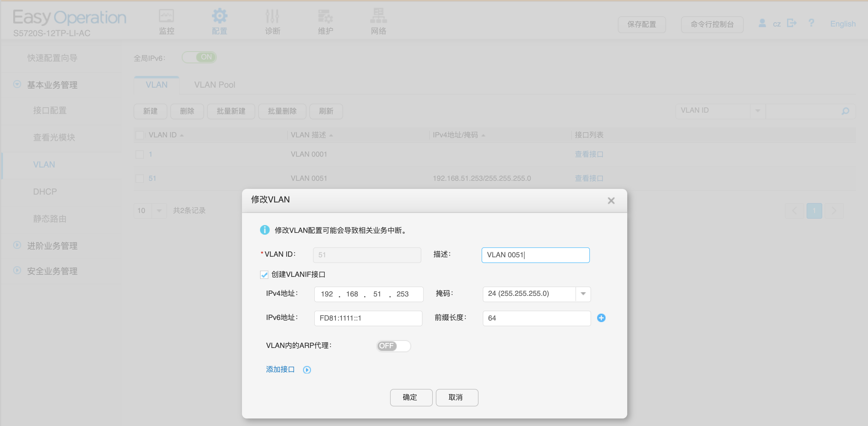
Task: Check the VLAN 51 row checkbox
Action: [140, 178]
